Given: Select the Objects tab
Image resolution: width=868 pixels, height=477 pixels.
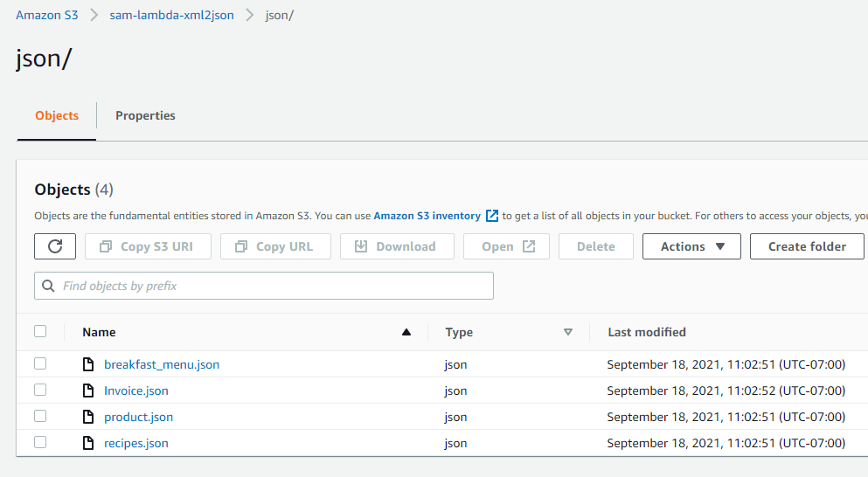Looking at the screenshot, I should pos(57,115).
